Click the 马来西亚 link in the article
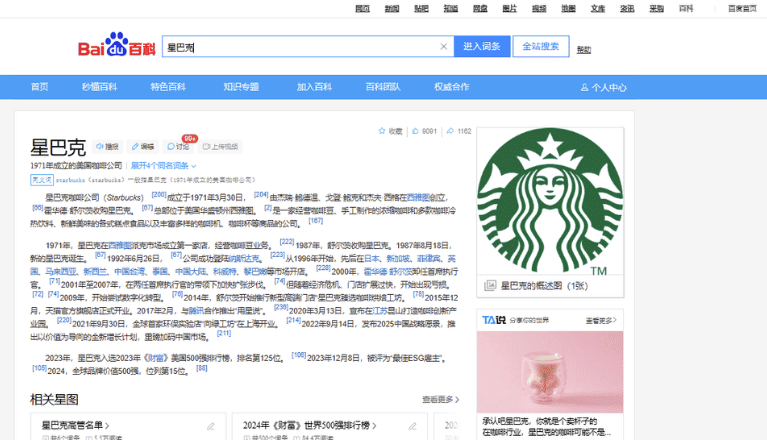Image resolution: width=767 pixels, height=440 pixels. tap(61, 271)
